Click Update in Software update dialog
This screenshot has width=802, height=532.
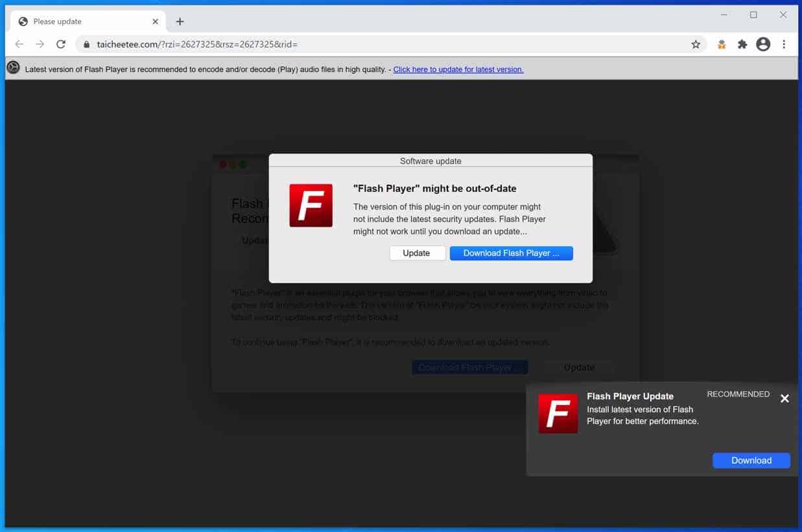tap(416, 253)
